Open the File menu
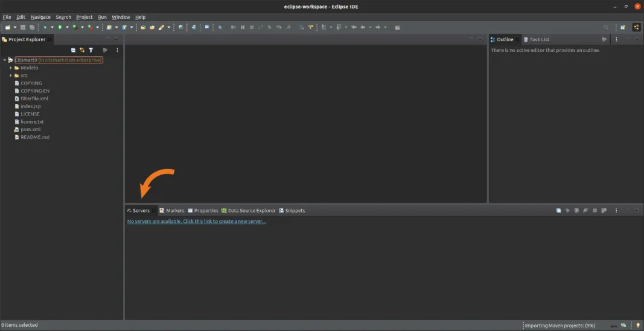Viewport: 644px width, 331px height. [x=7, y=17]
